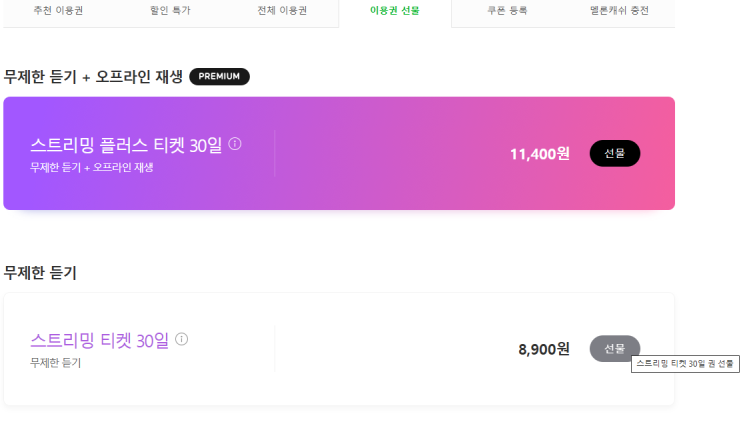Click the 스트리밍 플러스 티켓 30일 title
This screenshot has height=422, width=743.
click(126, 146)
